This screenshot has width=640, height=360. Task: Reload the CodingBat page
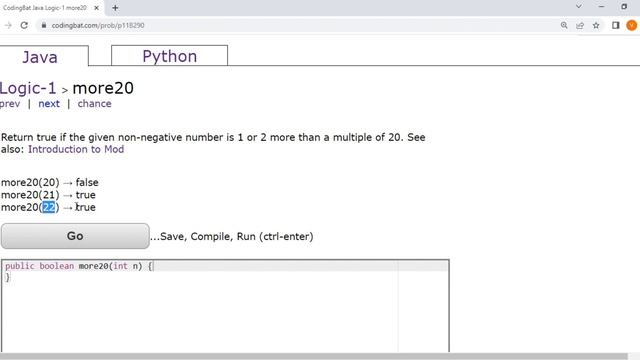pos(24,25)
